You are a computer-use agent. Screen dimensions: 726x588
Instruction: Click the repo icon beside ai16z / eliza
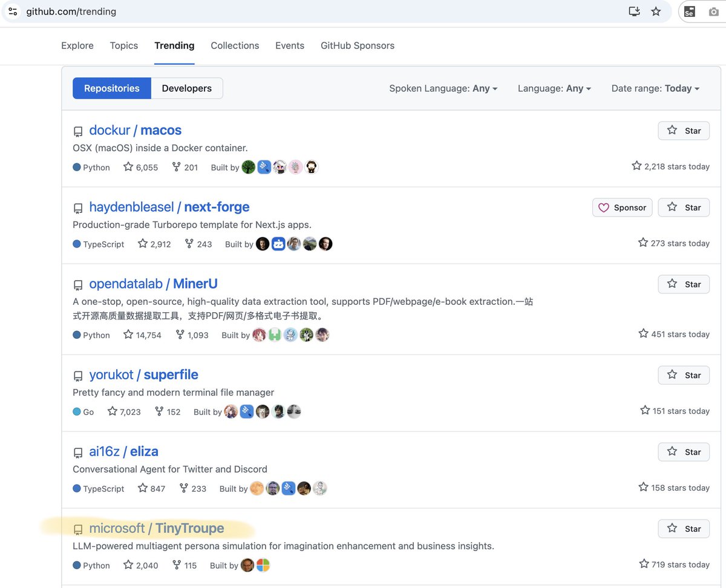point(78,452)
